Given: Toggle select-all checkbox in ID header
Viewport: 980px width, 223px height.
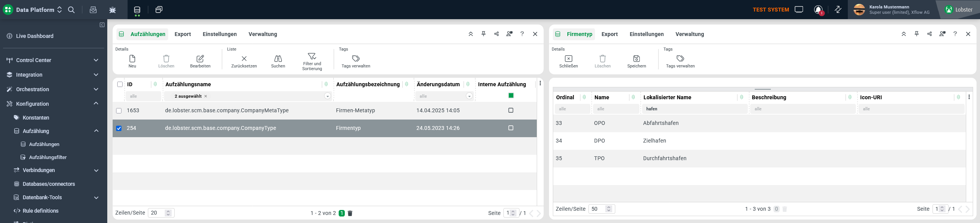Looking at the screenshot, I should (120, 84).
